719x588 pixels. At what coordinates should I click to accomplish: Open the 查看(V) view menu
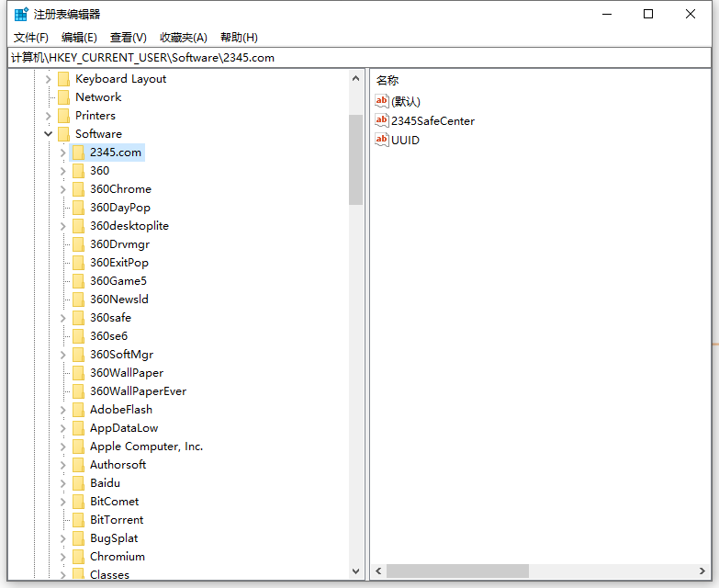coord(128,38)
